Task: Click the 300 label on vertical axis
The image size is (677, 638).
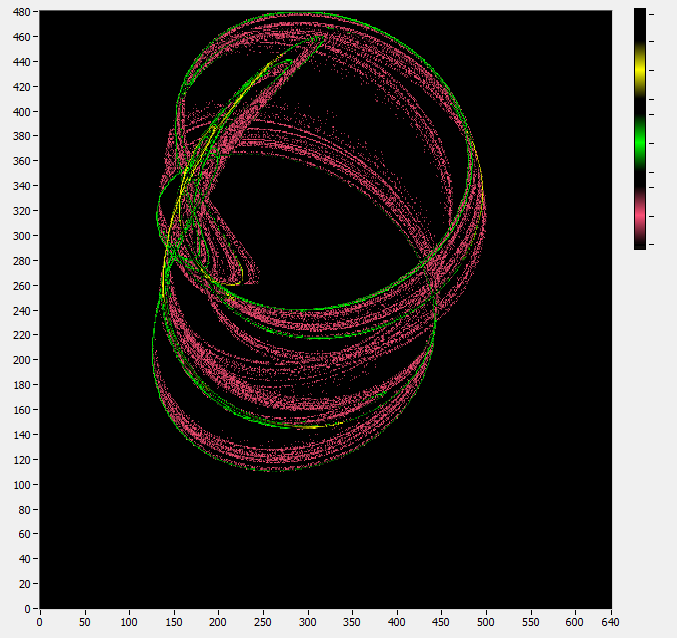Action: pos(22,236)
